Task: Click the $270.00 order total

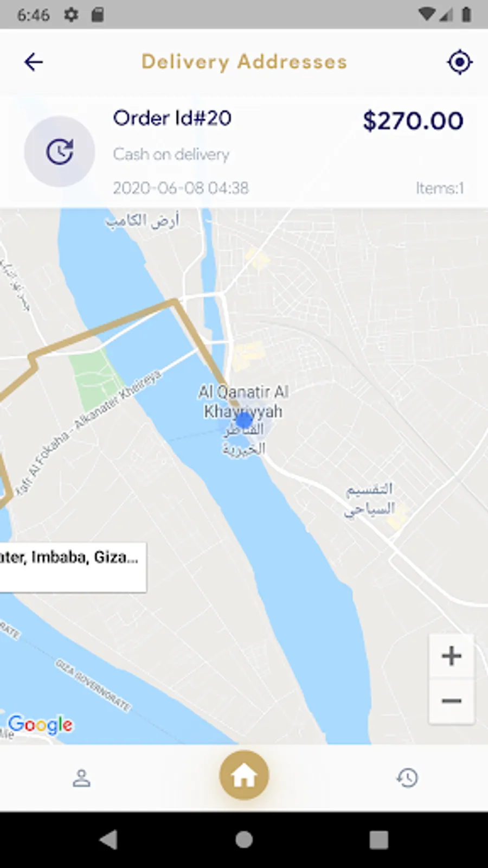Action: pos(413,120)
